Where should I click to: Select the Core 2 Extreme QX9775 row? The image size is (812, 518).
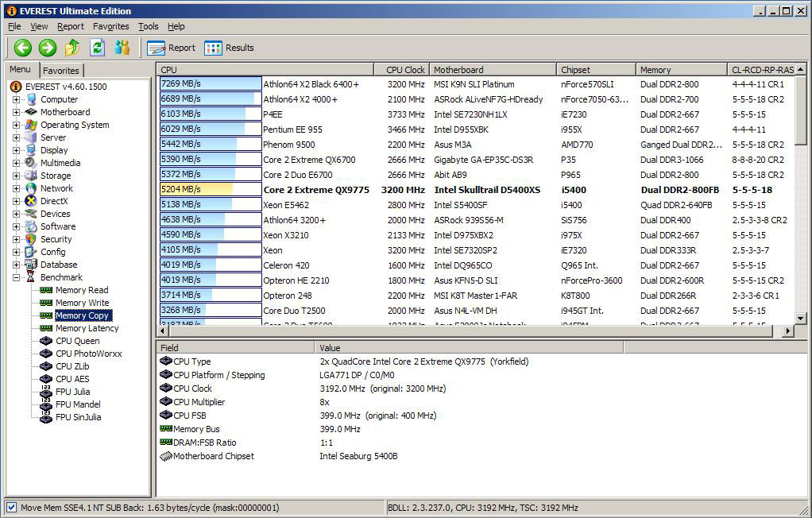pos(476,190)
